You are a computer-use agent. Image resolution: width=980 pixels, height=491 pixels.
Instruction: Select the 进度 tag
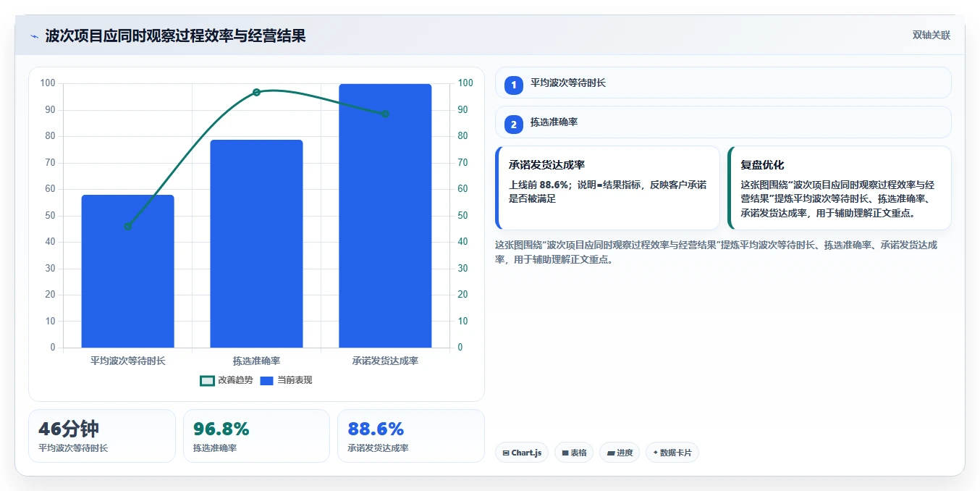620,453
